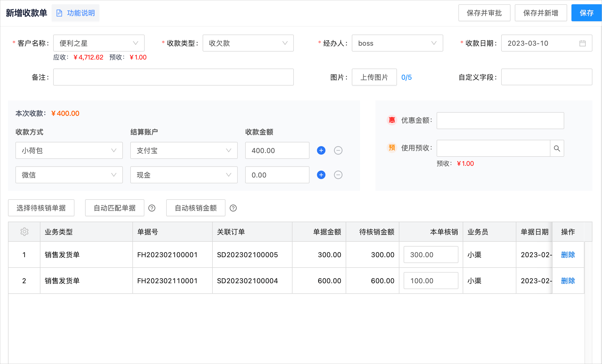Click 保存并新增 button
The image size is (602, 364).
[541, 13]
